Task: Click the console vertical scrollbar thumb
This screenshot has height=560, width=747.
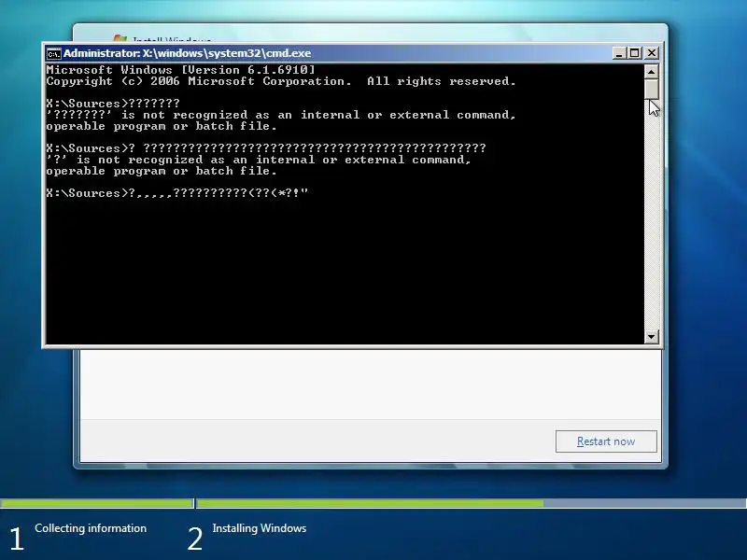Action: [651, 90]
